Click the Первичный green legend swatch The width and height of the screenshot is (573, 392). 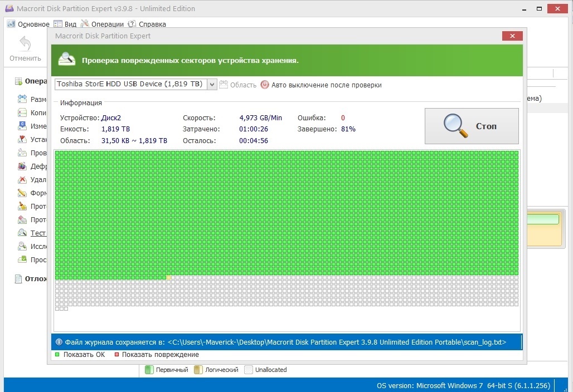coord(149,370)
